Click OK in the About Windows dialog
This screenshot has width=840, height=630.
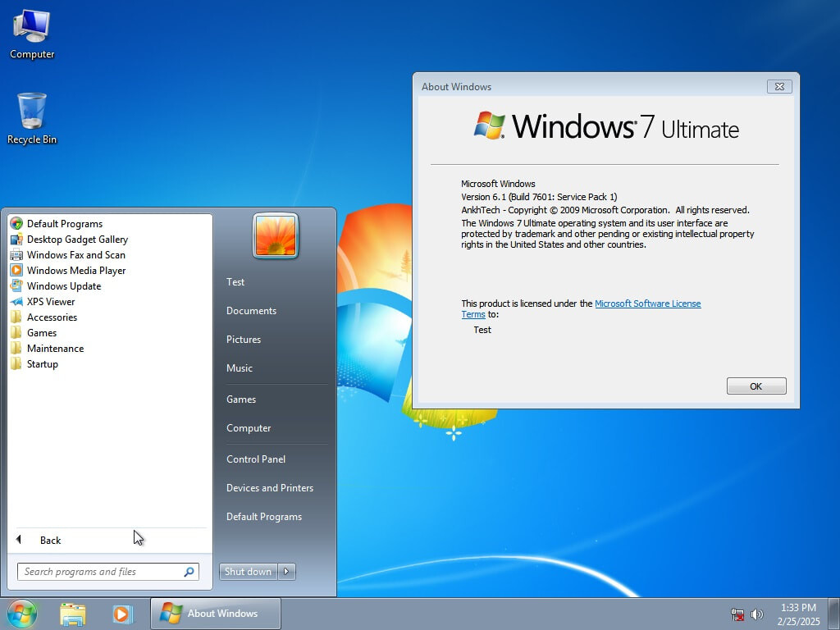tap(756, 386)
